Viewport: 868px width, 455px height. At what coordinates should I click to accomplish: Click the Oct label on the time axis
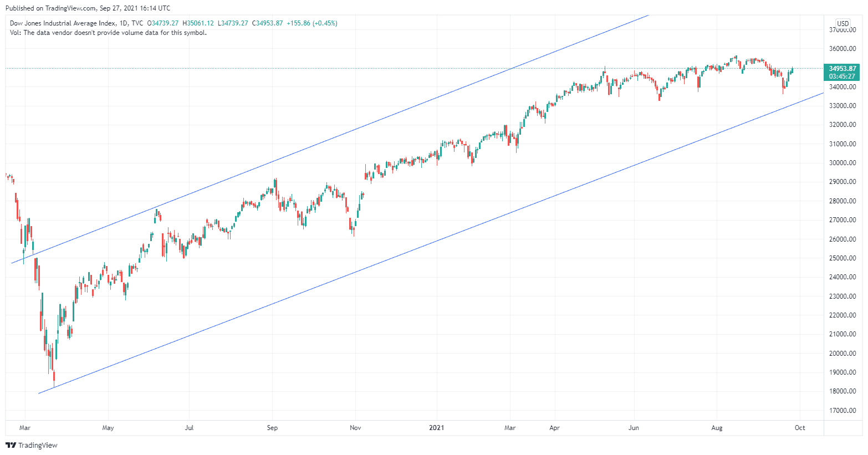tap(800, 428)
